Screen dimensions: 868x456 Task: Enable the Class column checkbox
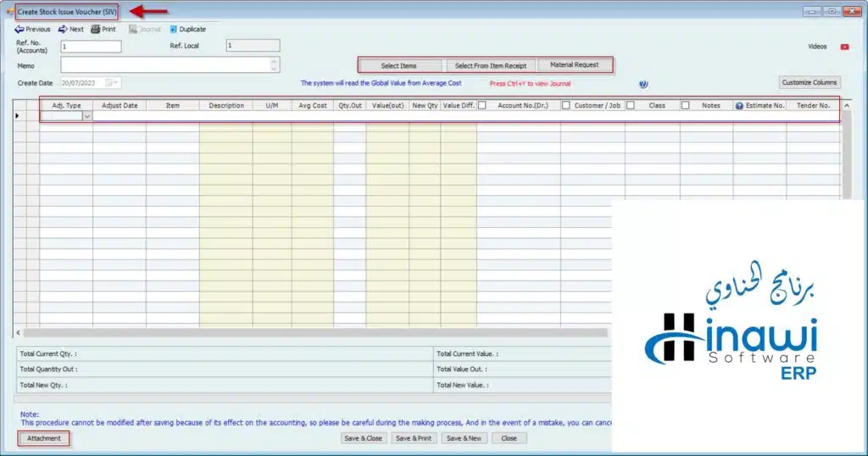pos(631,106)
